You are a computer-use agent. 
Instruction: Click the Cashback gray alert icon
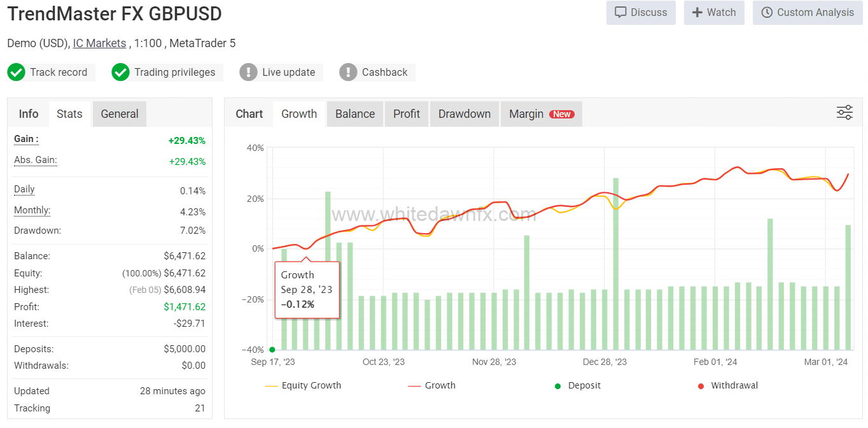click(348, 72)
